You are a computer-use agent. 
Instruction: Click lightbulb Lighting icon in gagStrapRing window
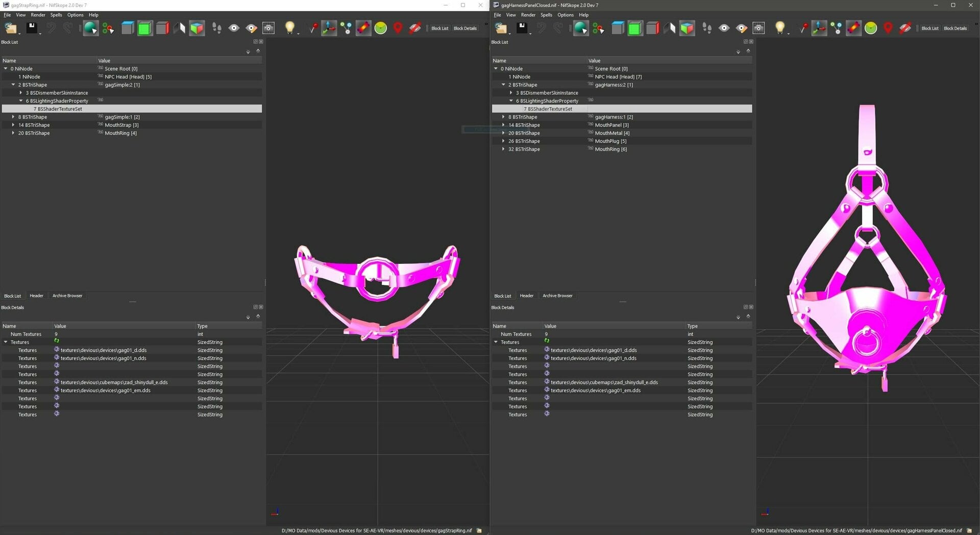[x=289, y=28]
